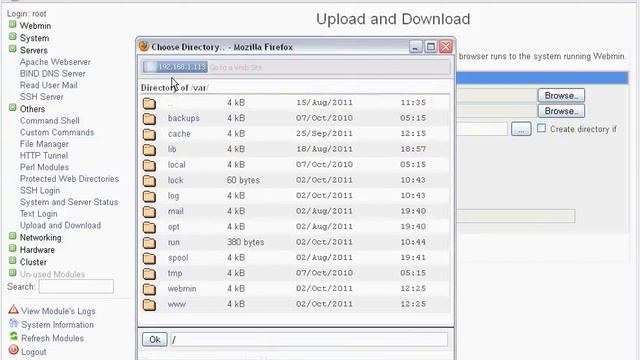Open the mail directory link
640x360 pixels.
(176, 211)
